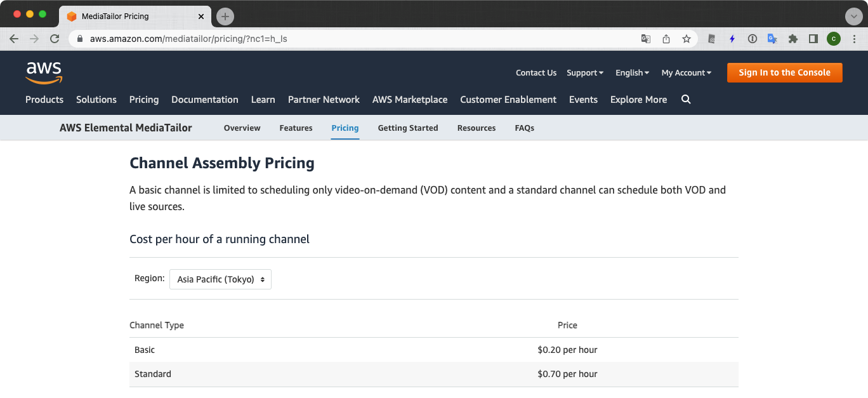This screenshot has height=398, width=868.
Task: Open the Region dropdown showing Asia Pacific (Tokyo)
Action: [x=220, y=279]
